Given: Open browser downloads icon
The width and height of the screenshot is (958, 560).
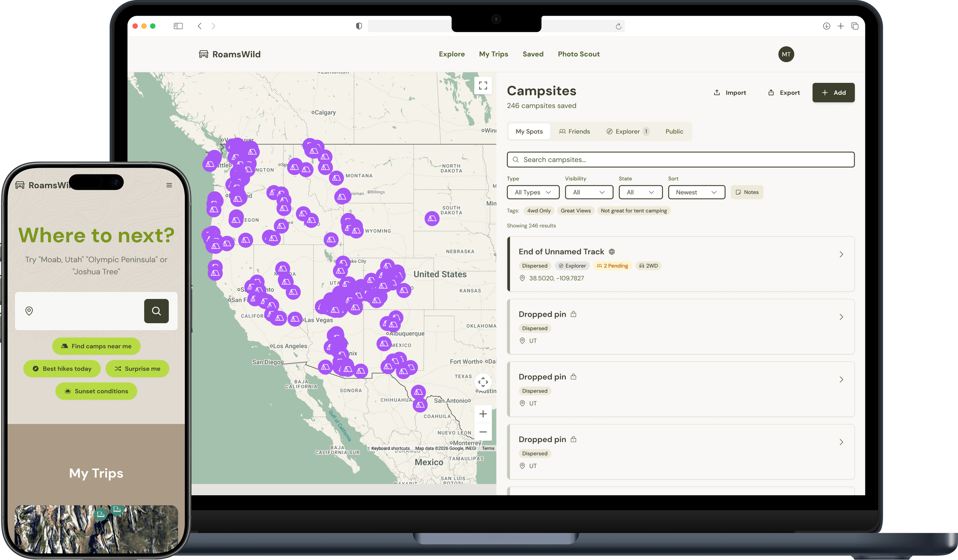Looking at the screenshot, I should [x=827, y=26].
